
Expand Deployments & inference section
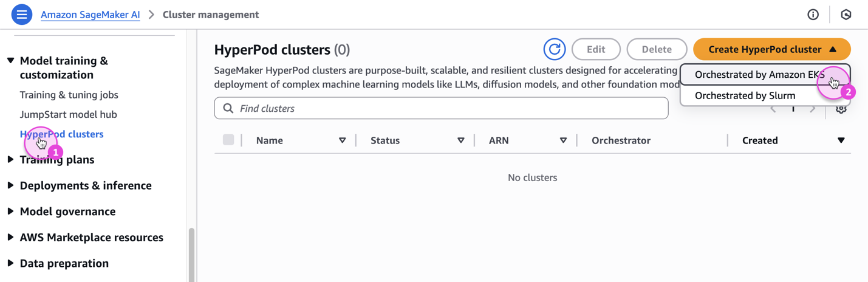pos(10,185)
